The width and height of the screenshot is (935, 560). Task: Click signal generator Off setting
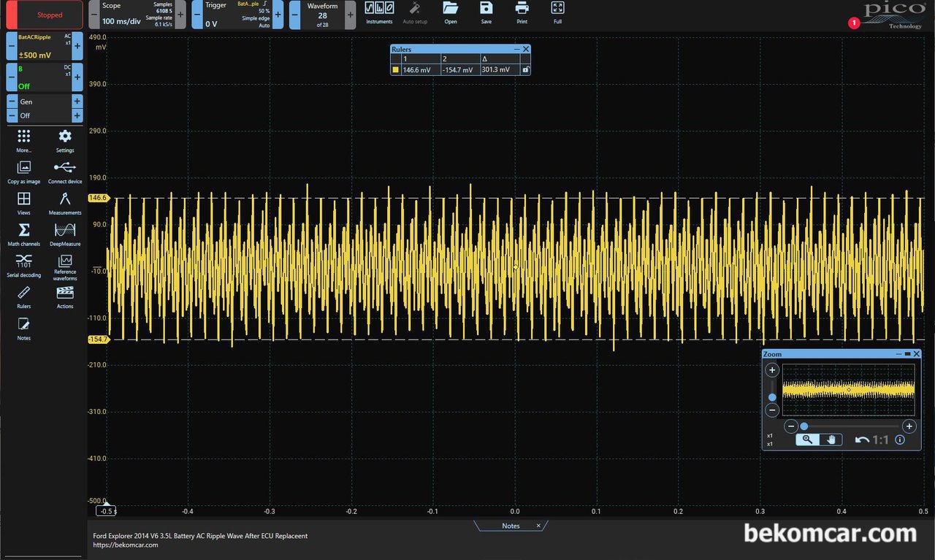(45, 115)
